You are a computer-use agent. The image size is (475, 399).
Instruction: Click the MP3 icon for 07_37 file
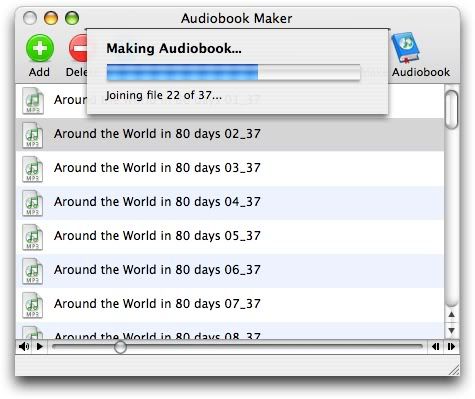pyautogui.click(x=33, y=305)
